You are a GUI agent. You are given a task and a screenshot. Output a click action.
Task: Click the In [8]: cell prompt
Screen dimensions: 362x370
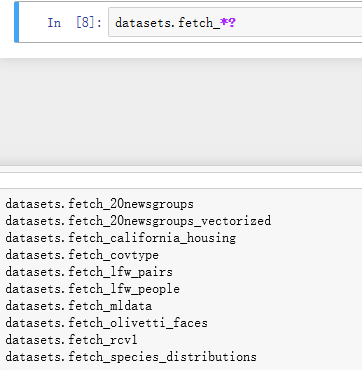[74, 23]
